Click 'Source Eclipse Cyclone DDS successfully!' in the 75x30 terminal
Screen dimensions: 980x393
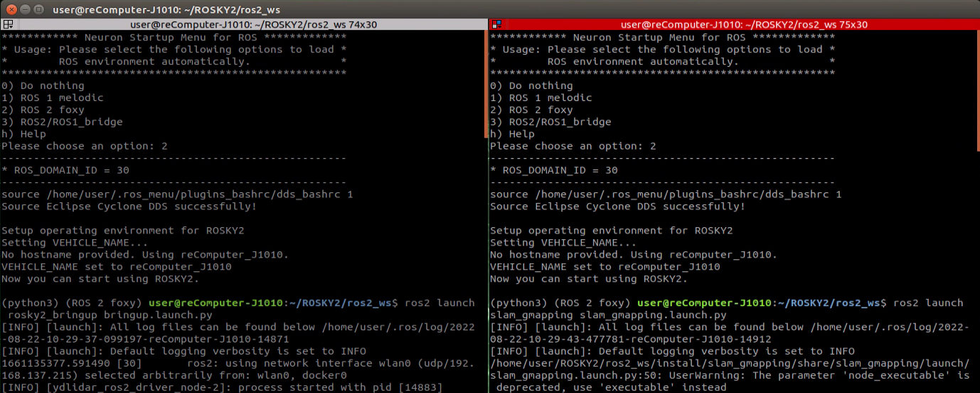click(618, 206)
